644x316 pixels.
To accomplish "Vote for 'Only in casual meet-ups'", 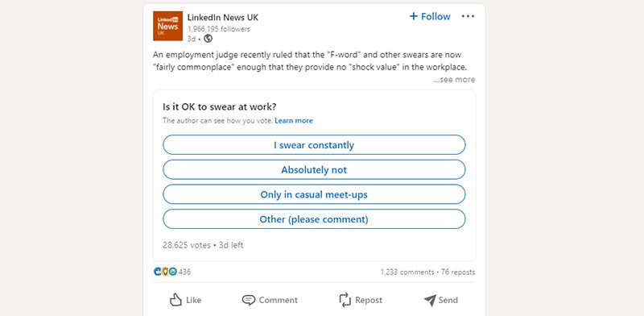I will 314,194.
